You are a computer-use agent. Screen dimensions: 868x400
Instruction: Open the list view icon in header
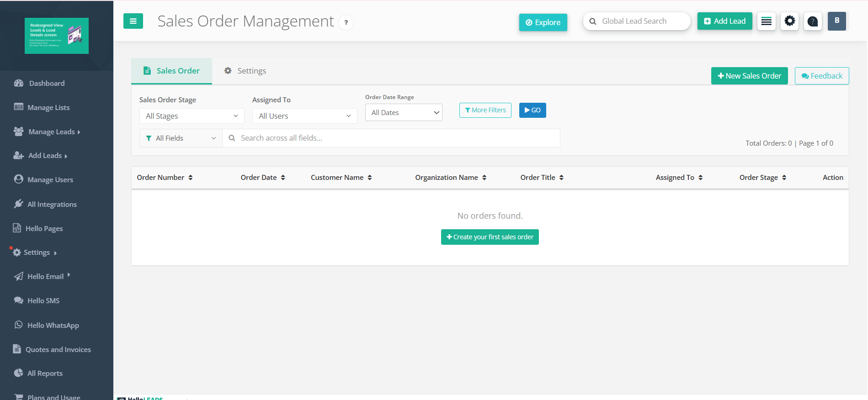coord(767,21)
